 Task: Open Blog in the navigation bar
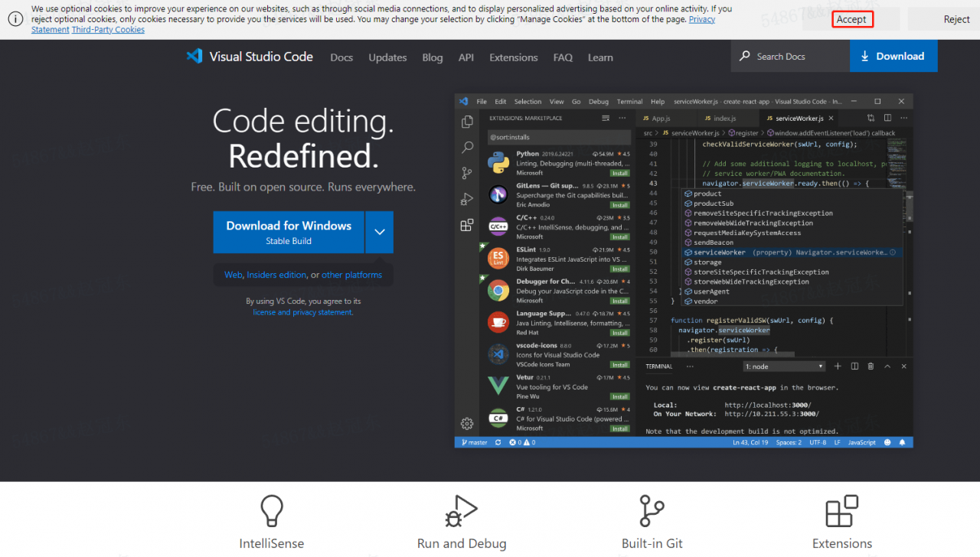[x=433, y=57]
